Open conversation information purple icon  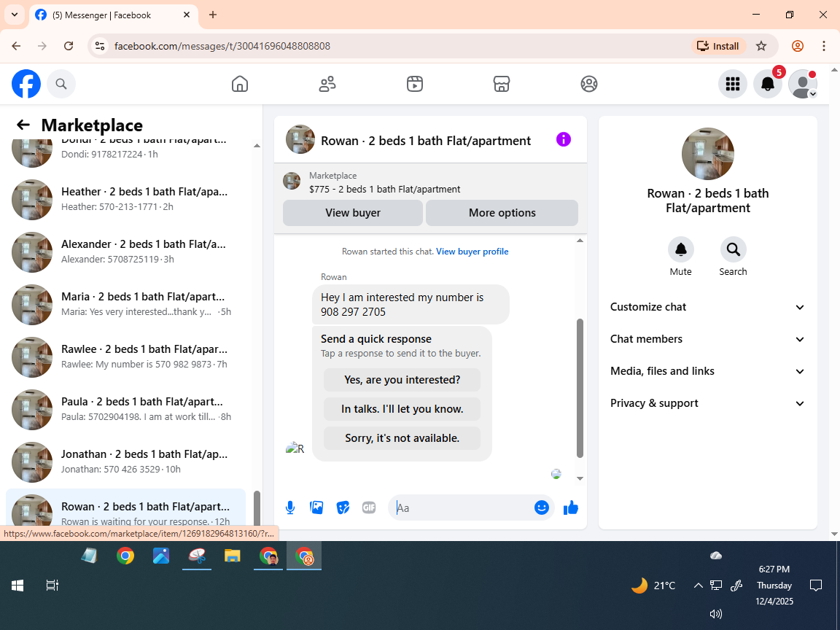tap(564, 140)
